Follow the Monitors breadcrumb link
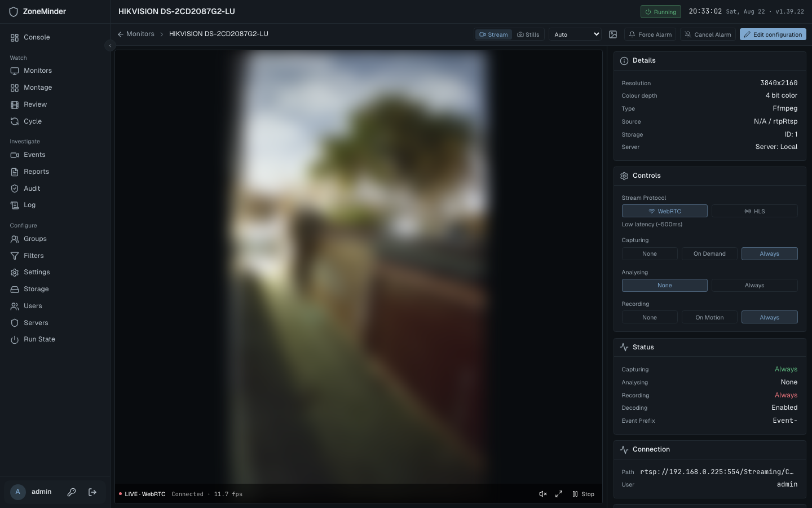Image resolution: width=812 pixels, height=508 pixels. pos(140,34)
